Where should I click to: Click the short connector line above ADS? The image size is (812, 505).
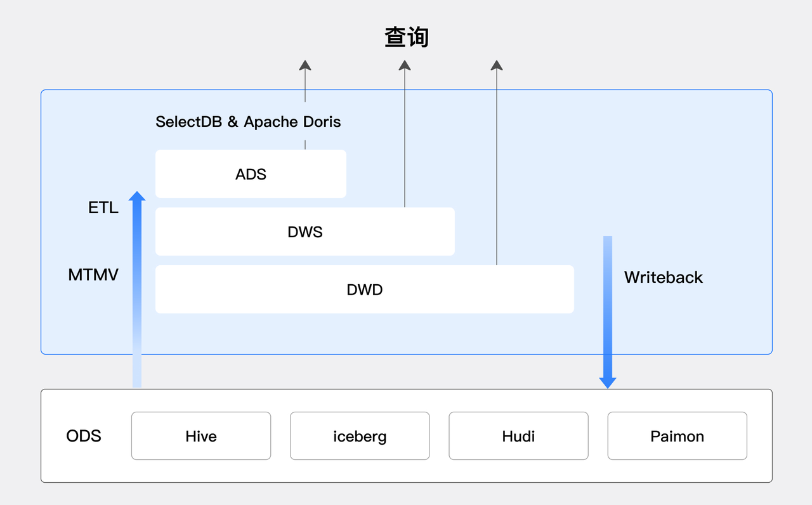click(x=305, y=145)
